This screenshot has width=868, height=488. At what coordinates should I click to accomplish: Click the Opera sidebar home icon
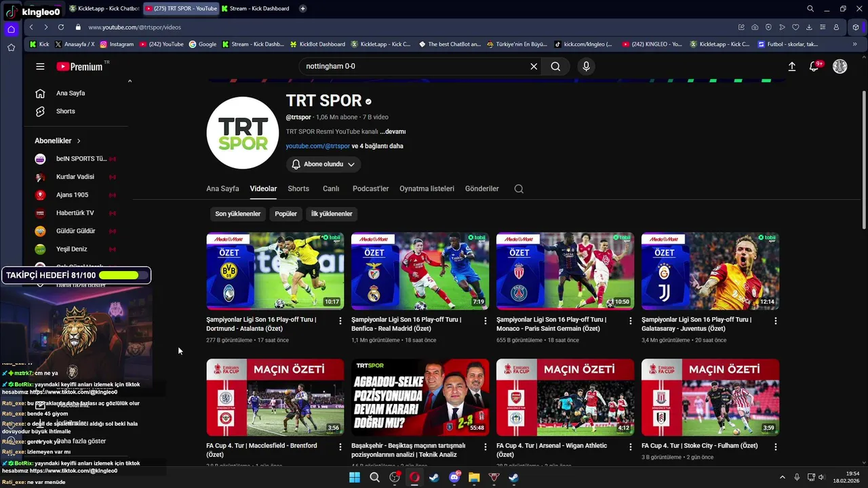point(11,29)
